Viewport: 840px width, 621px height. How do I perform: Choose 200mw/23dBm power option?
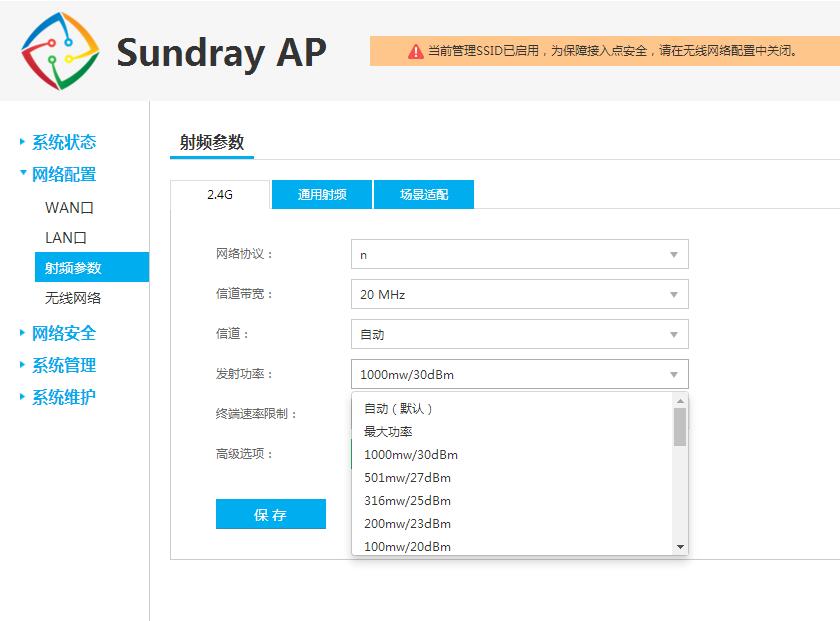click(512, 523)
